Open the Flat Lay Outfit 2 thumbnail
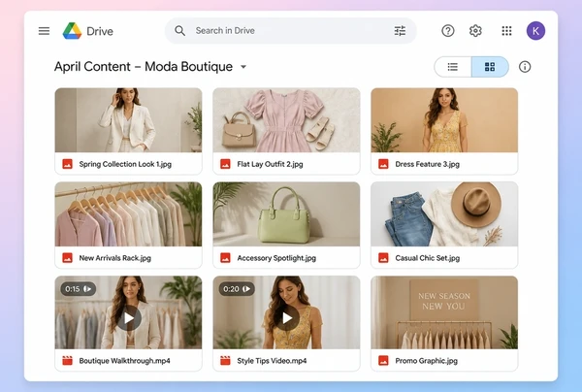 pos(286,120)
